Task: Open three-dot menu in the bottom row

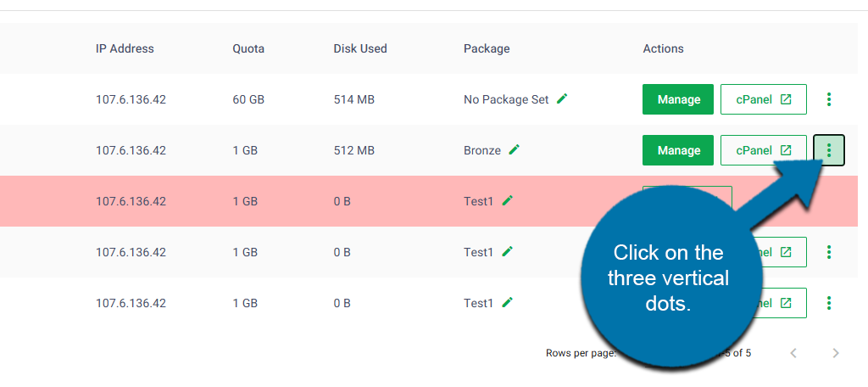Action: click(829, 303)
